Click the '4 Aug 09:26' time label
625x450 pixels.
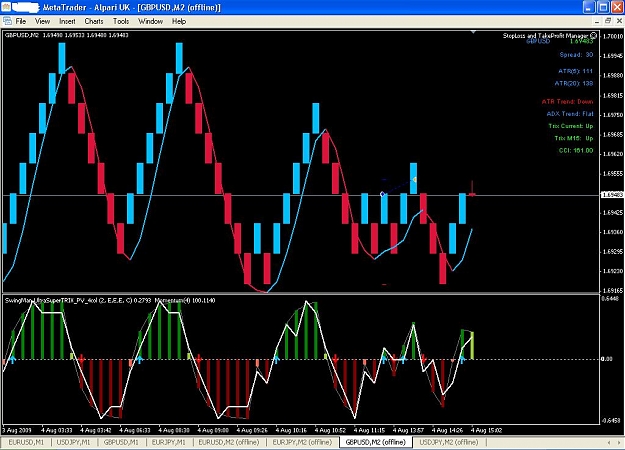point(252,430)
